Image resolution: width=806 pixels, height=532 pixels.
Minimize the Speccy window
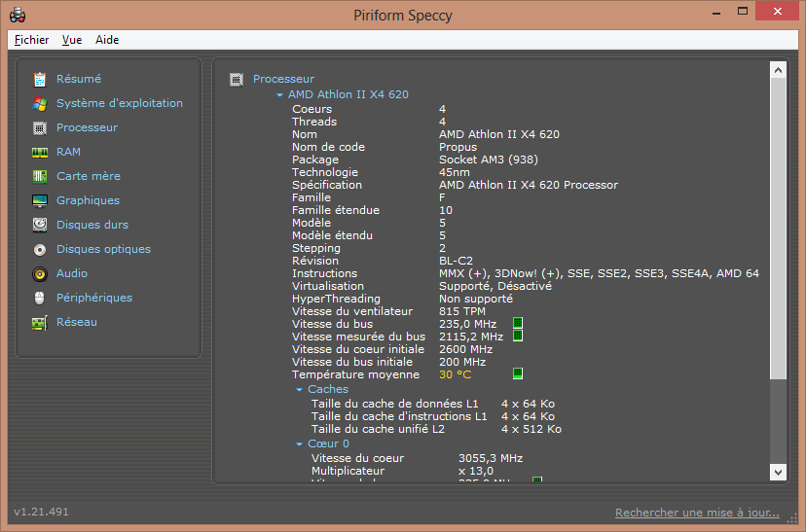point(716,12)
